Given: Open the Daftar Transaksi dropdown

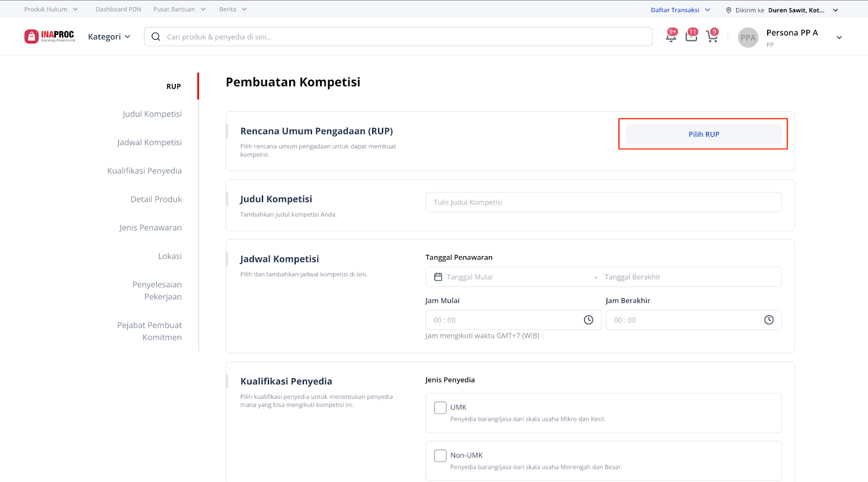Looking at the screenshot, I should (x=680, y=10).
